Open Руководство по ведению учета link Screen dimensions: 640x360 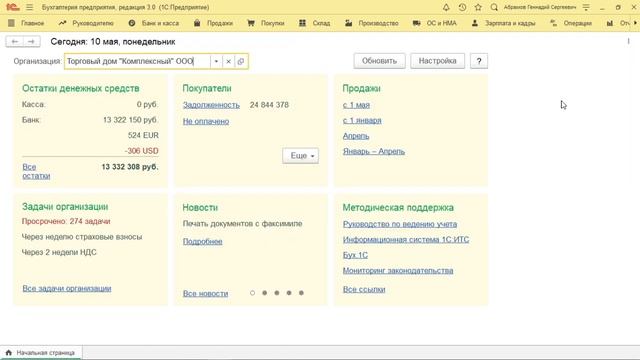click(400, 224)
